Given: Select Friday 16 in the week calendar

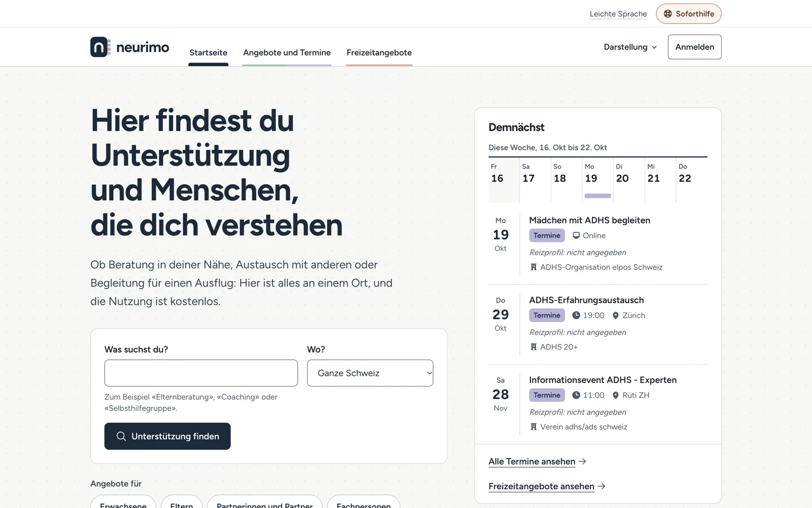Looking at the screenshot, I should 503,180.
